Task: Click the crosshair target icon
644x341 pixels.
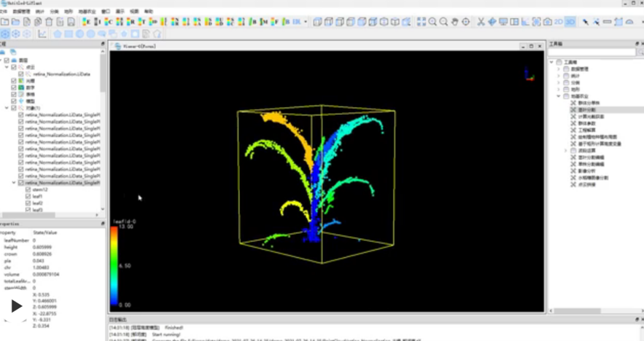Action: click(x=466, y=22)
